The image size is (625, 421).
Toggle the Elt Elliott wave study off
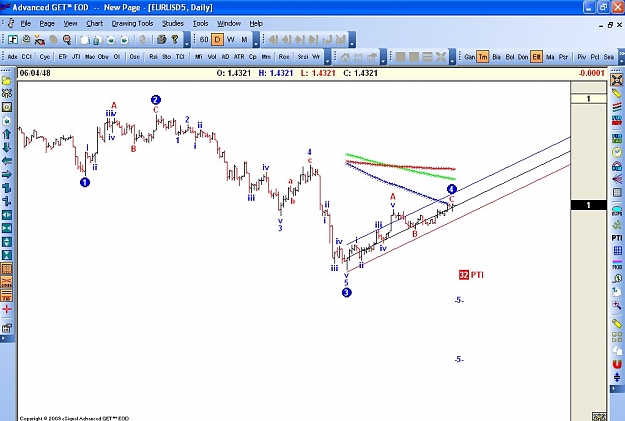point(537,57)
